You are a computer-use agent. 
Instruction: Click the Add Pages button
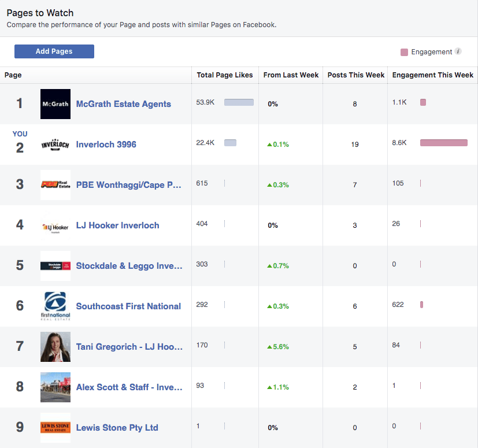(54, 51)
